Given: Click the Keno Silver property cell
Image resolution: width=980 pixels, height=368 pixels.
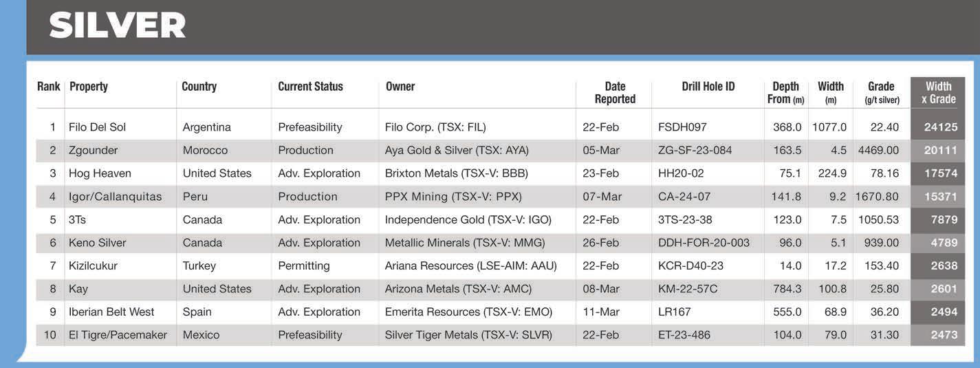Looking at the screenshot, I should [x=97, y=243].
